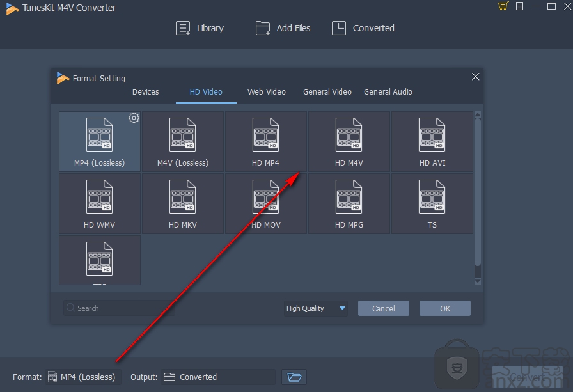Switch to the Devices tab
This screenshot has height=392, width=573.
pos(145,92)
